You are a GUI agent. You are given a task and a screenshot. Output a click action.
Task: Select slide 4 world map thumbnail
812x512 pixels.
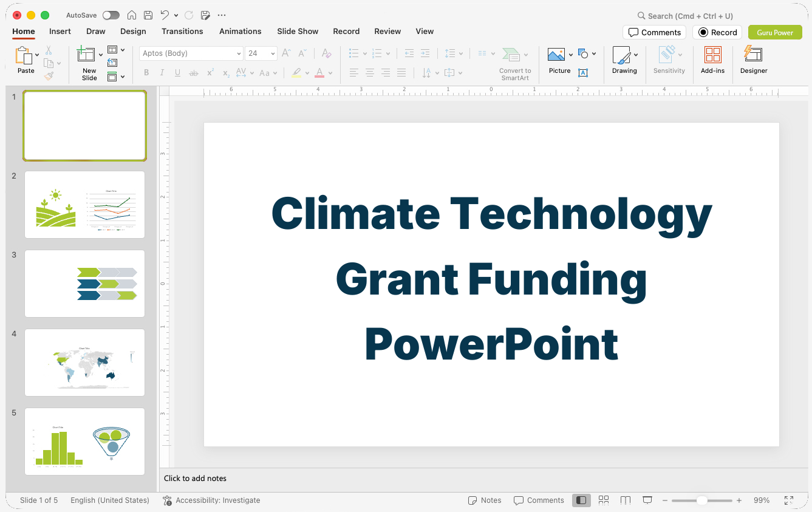coord(85,363)
